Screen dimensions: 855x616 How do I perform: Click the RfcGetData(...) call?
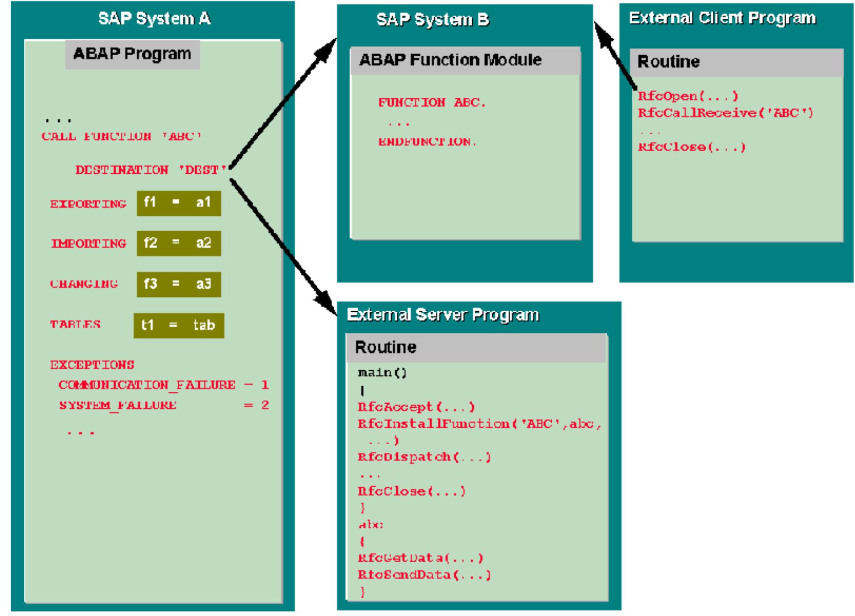[420, 558]
